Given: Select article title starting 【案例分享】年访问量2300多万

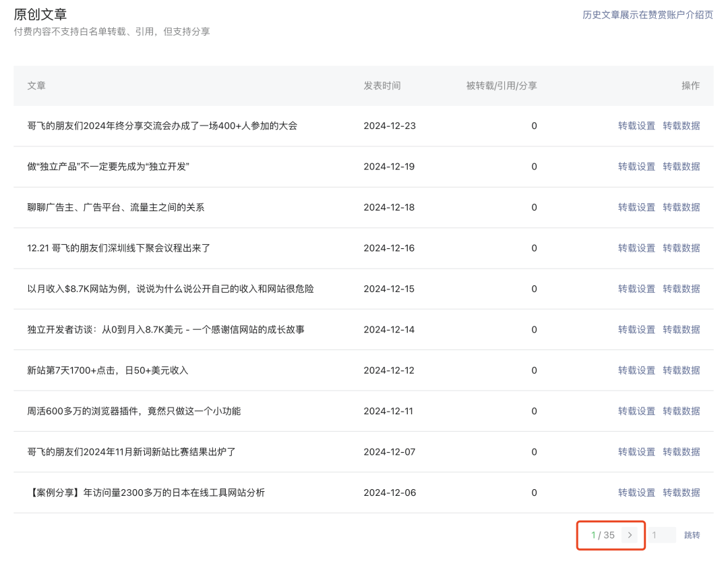Looking at the screenshot, I should pos(146,493).
